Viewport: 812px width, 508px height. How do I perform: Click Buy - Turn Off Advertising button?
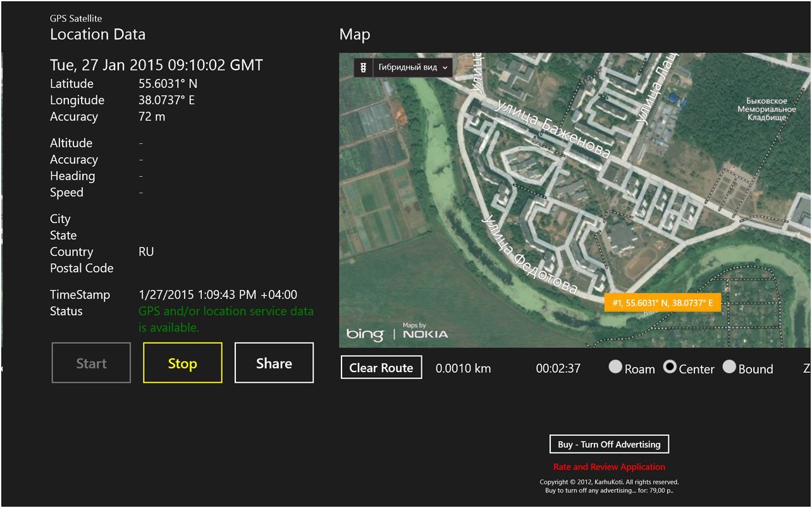[609, 444]
